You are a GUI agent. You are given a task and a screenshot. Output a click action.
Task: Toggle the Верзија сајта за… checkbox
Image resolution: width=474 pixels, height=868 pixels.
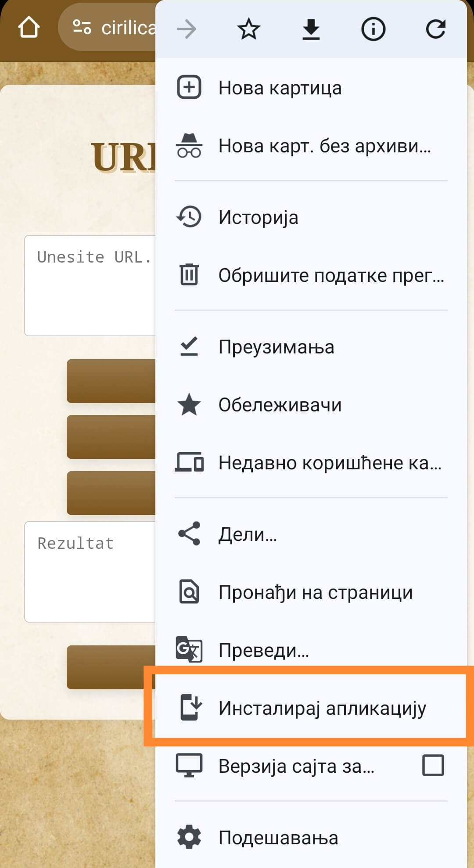tap(433, 765)
